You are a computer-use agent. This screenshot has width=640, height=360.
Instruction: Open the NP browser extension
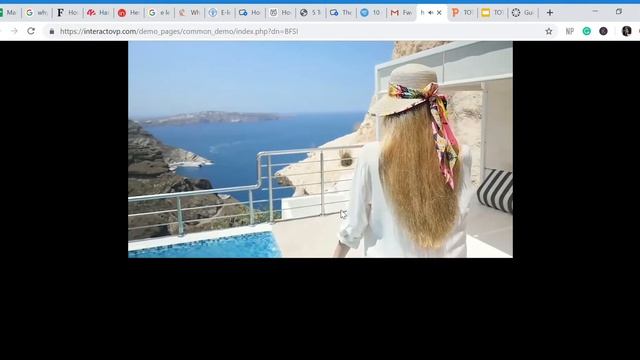570,31
